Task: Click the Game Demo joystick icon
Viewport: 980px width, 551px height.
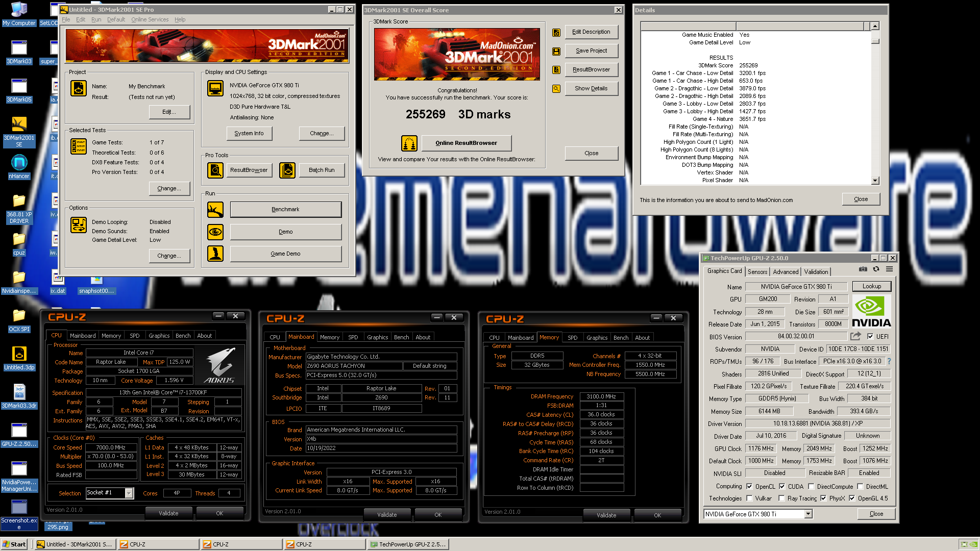Action: [215, 254]
